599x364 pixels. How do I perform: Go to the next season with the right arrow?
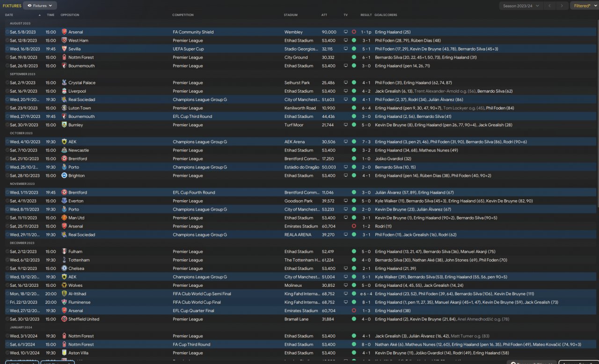(562, 6)
